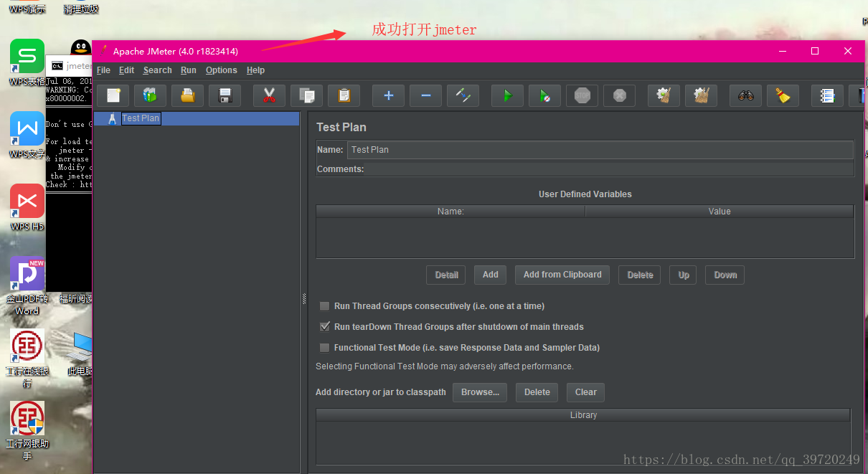Click Start no pauses icon
The width and height of the screenshot is (868, 474).
pos(544,95)
